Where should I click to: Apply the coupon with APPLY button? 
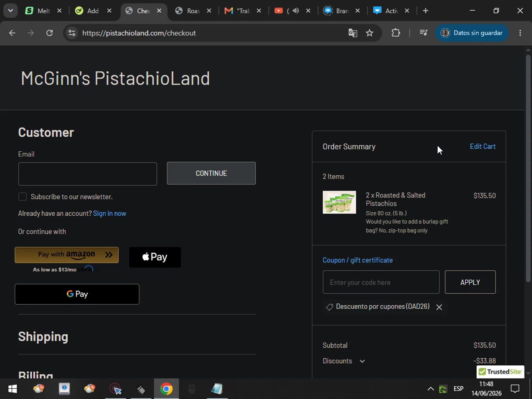[470, 282]
